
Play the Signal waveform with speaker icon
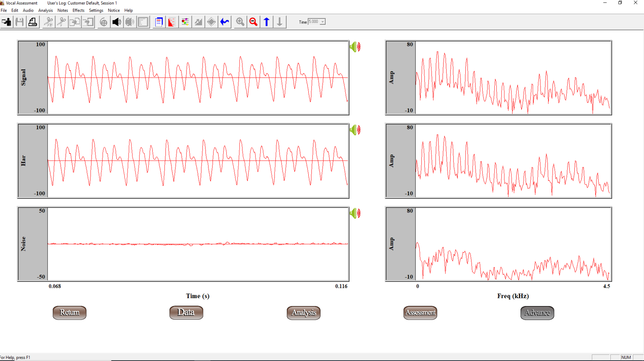pos(355,47)
